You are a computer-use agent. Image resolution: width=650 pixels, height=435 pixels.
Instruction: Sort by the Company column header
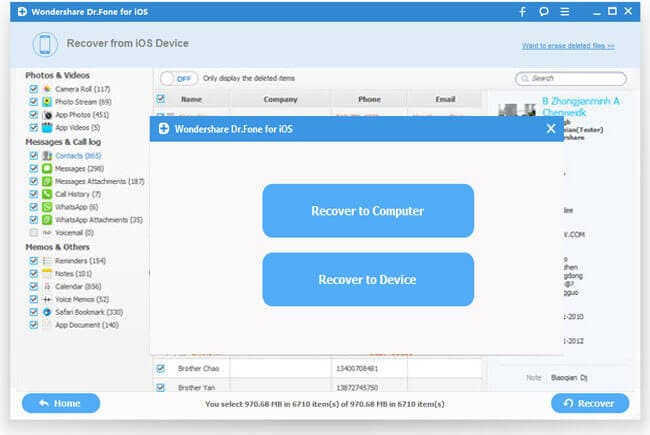coord(280,100)
